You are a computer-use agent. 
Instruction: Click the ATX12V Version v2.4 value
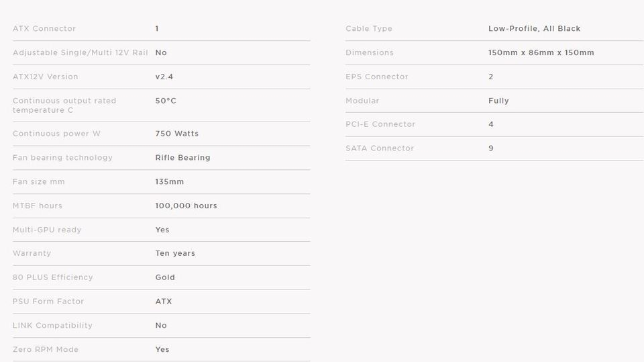pos(164,77)
